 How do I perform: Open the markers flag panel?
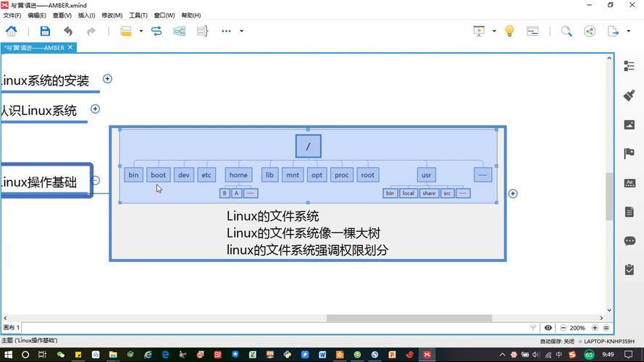pyautogui.click(x=630, y=153)
